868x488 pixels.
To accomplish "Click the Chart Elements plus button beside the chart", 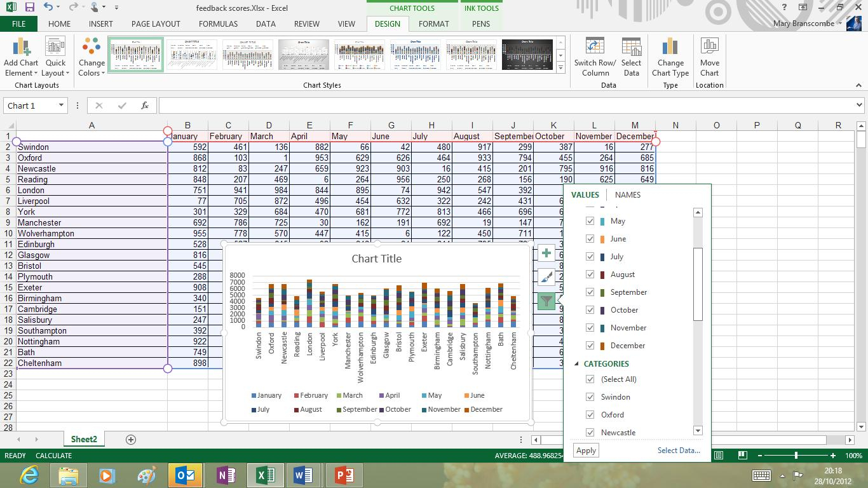I will (x=546, y=253).
